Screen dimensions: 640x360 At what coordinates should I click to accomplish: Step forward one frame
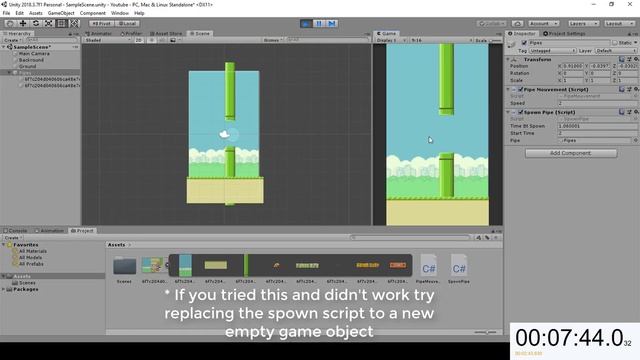332,24
